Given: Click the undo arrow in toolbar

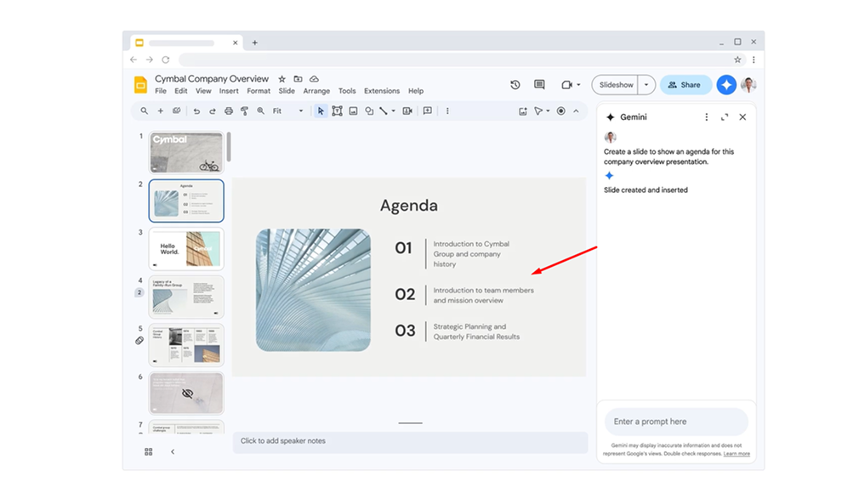Looking at the screenshot, I should [196, 111].
